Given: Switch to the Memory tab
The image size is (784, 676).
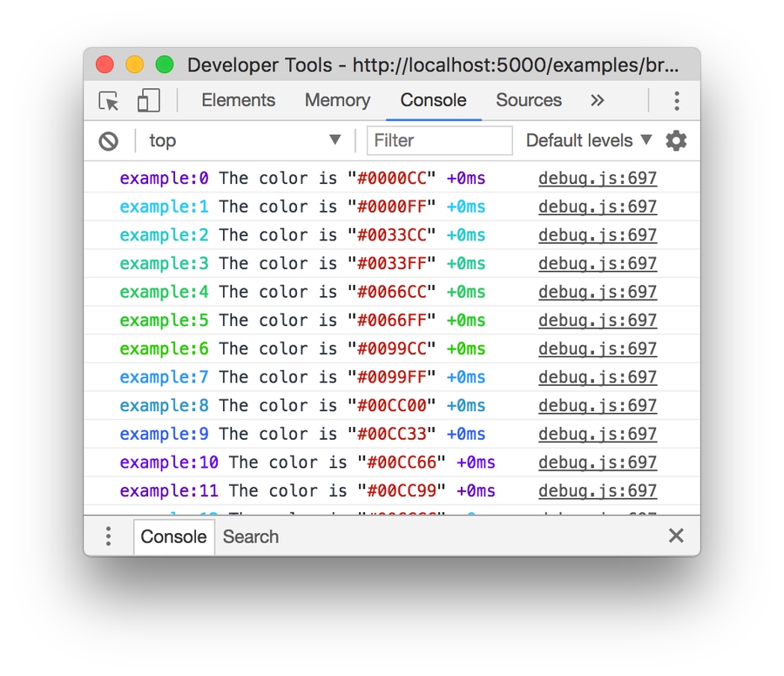Looking at the screenshot, I should (337, 100).
